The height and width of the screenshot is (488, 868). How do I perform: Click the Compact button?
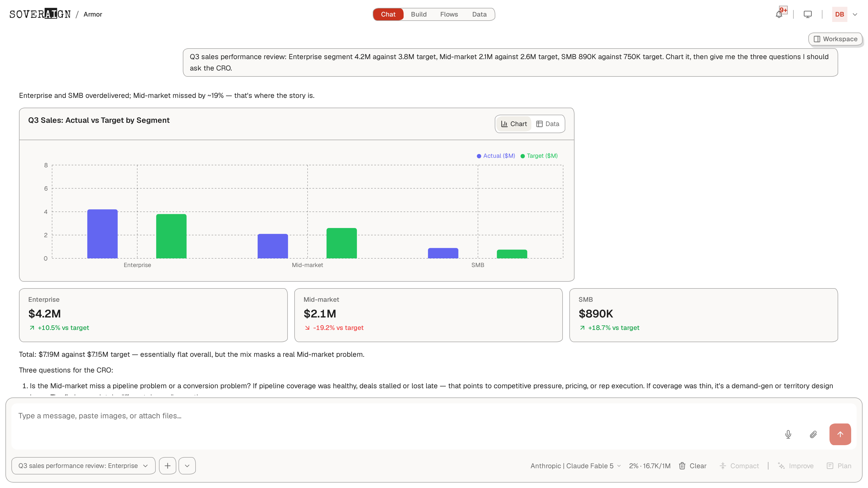pyautogui.click(x=739, y=466)
